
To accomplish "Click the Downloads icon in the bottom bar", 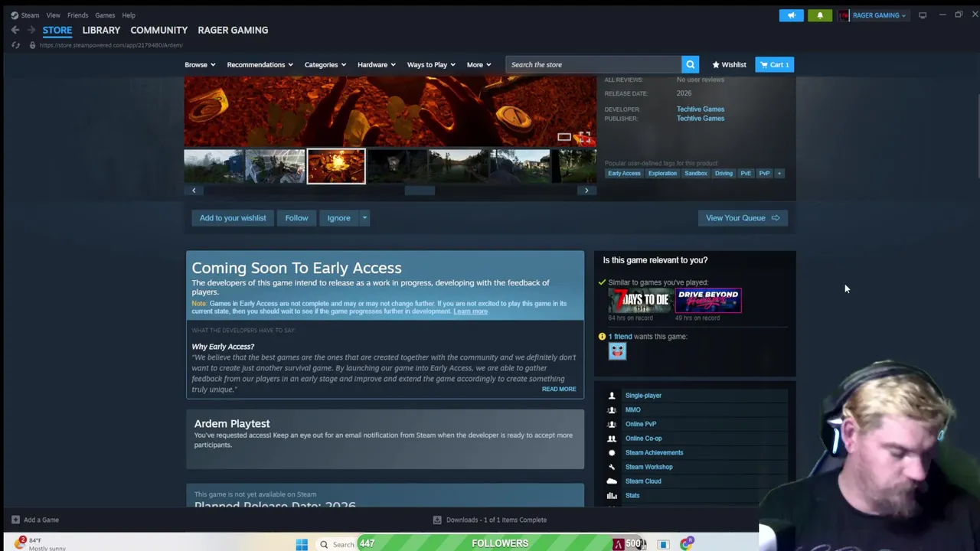I will coord(437,520).
